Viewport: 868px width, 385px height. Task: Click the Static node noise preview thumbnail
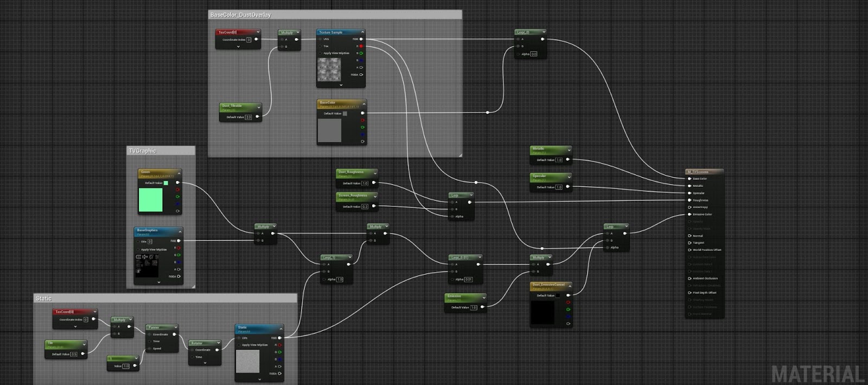(247, 361)
